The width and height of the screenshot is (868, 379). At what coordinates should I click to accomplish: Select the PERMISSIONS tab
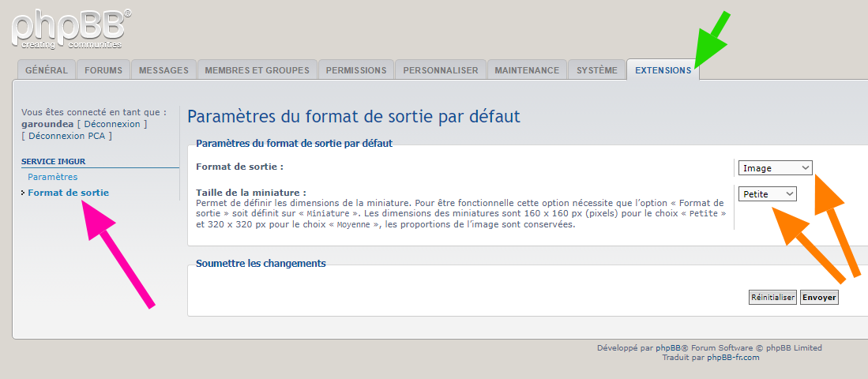[355, 70]
